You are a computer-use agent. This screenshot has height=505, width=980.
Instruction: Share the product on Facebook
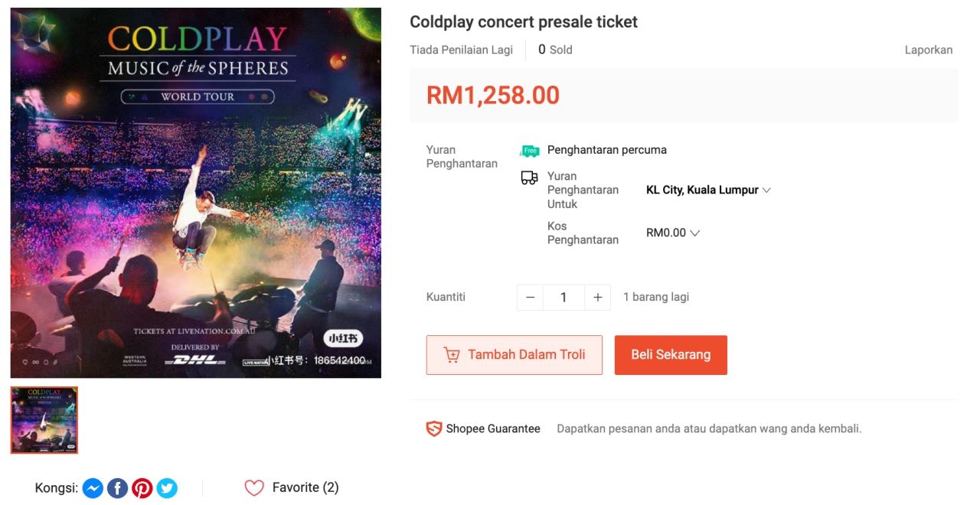[x=118, y=487]
